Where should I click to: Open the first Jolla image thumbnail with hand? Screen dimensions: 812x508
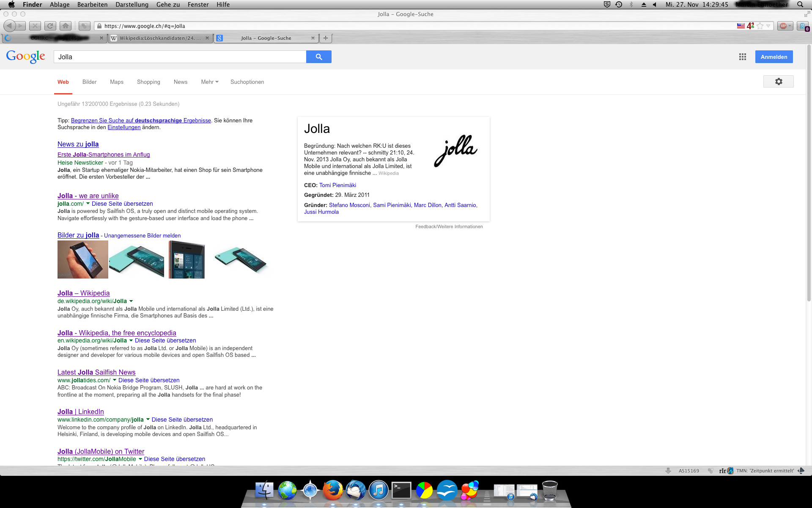click(83, 260)
